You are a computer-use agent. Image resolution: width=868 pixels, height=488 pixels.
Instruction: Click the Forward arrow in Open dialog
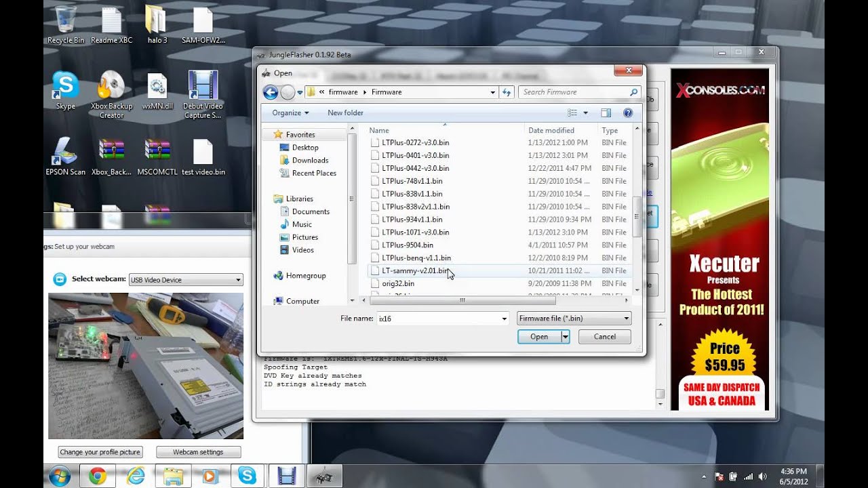coord(288,92)
